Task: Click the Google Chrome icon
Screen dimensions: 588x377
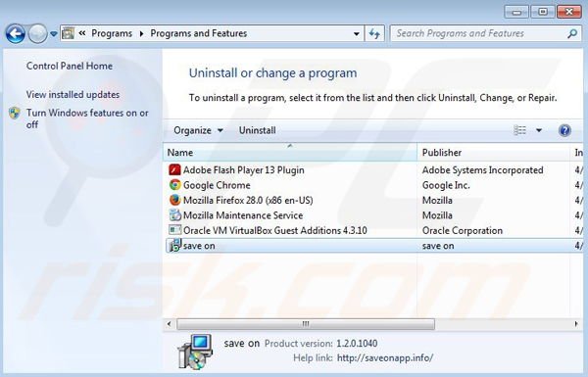Action: pyautogui.click(x=174, y=185)
